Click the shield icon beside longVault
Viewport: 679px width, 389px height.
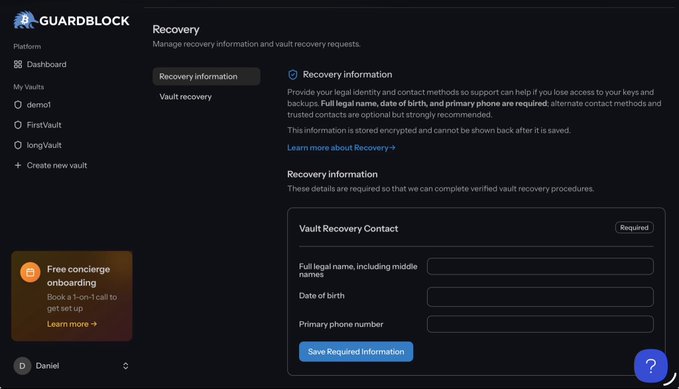[x=18, y=145]
